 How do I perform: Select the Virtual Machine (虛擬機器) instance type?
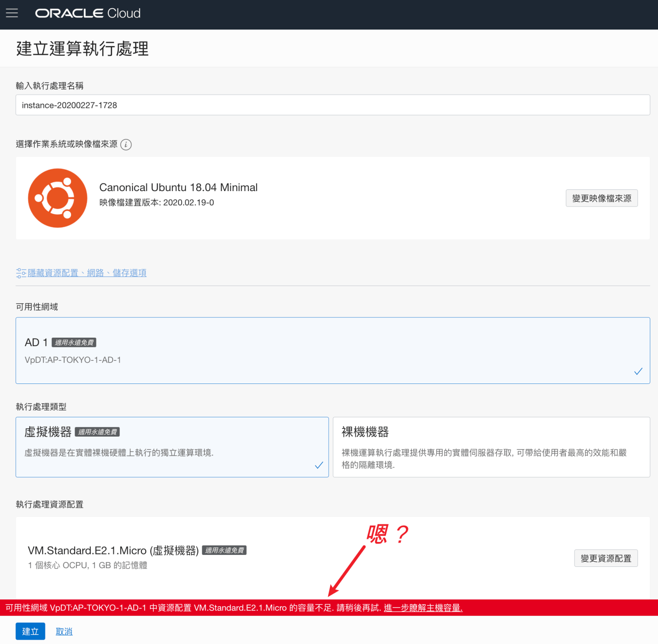point(172,447)
